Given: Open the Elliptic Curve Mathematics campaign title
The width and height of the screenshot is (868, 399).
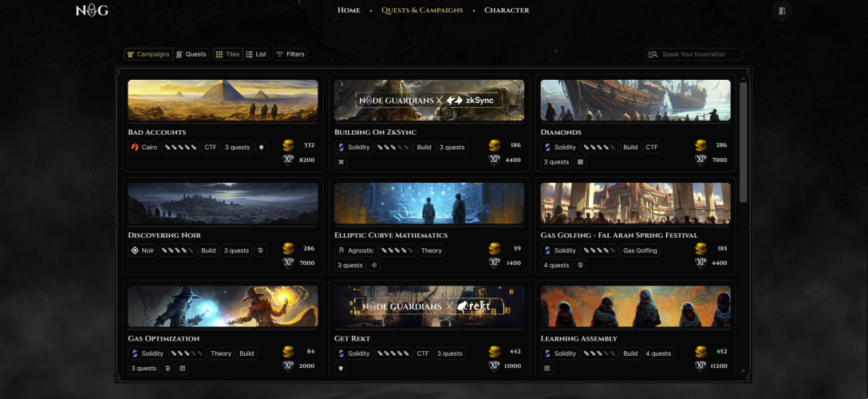Looking at the screenshot, I should (x=391, y=235).
